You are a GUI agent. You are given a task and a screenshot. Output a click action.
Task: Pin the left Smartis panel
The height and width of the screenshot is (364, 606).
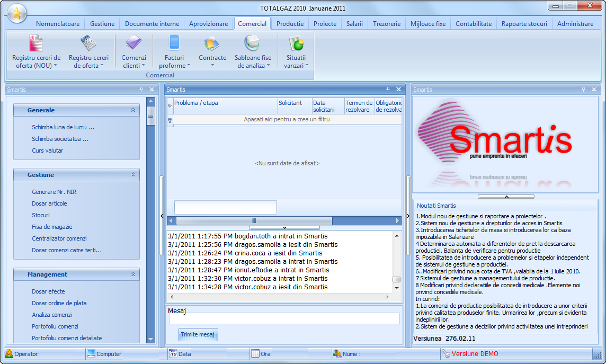[x=141, y=90]
